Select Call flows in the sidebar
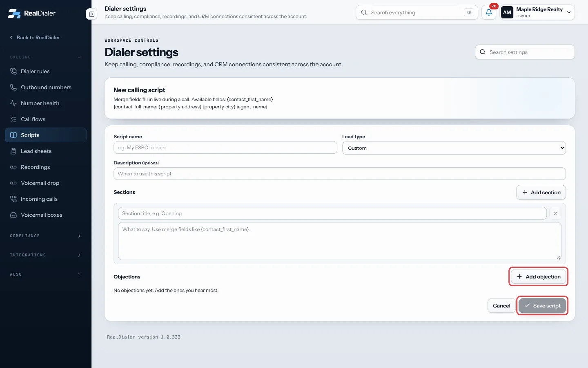 46,119
